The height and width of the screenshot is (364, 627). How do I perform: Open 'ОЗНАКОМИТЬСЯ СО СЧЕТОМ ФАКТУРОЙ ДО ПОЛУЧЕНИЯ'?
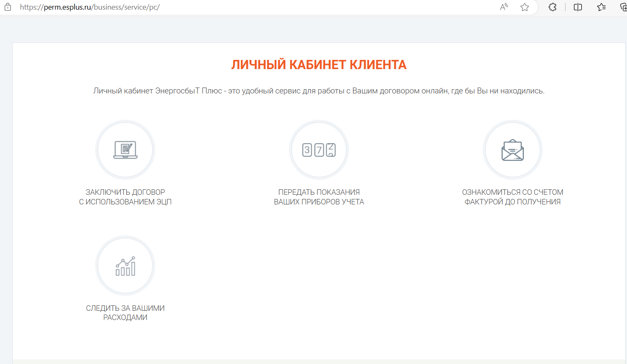click(x=513, y=197)
